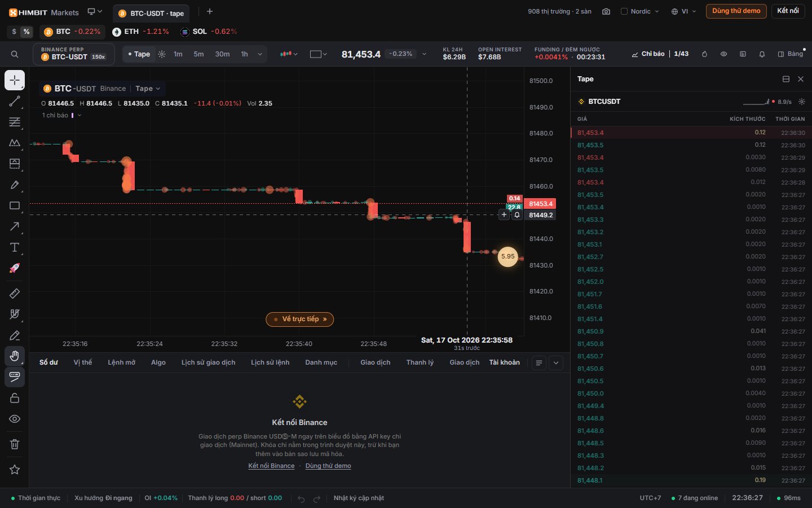The width and height of the screenshot is (812, 508).
Task: Click the magnet snap tool
Action: click(x=15, y=314)
